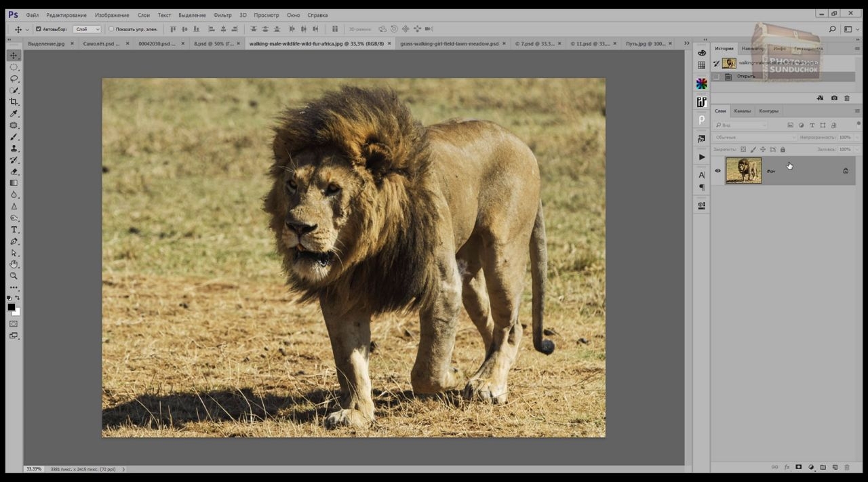The width and height of the screenshot is (868, 482).
Task: Open the Character panel icon
Action: pyautogui.click(x=701, y=175)
